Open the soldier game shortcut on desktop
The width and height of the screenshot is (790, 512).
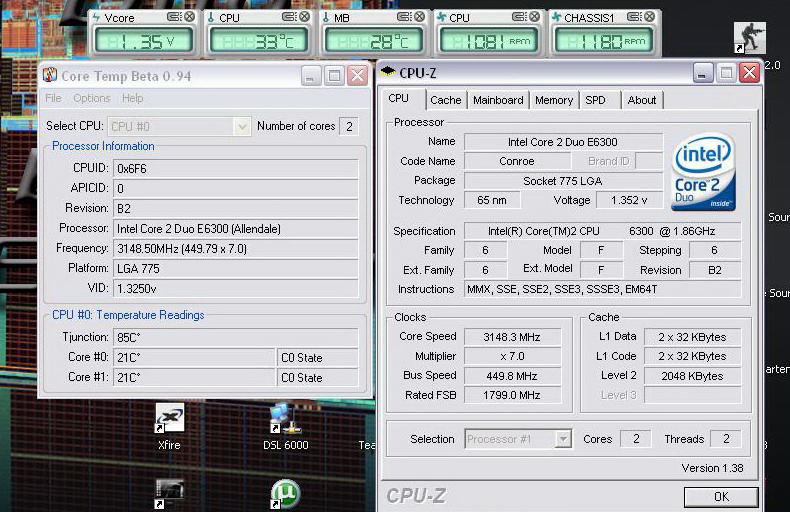click(750, 38)
